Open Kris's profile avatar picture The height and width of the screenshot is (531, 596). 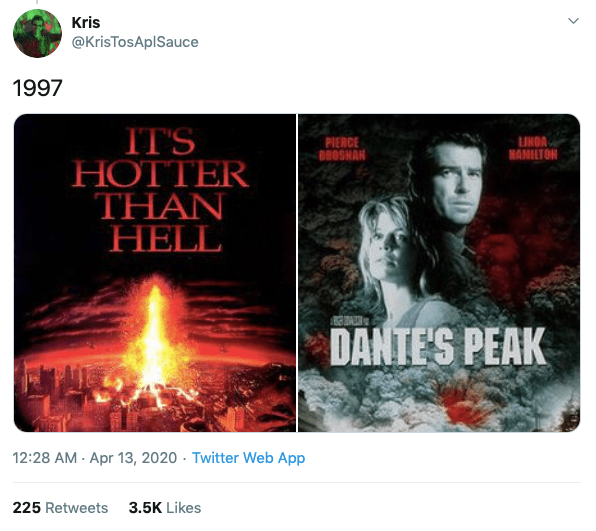click(x=37, y=33)
